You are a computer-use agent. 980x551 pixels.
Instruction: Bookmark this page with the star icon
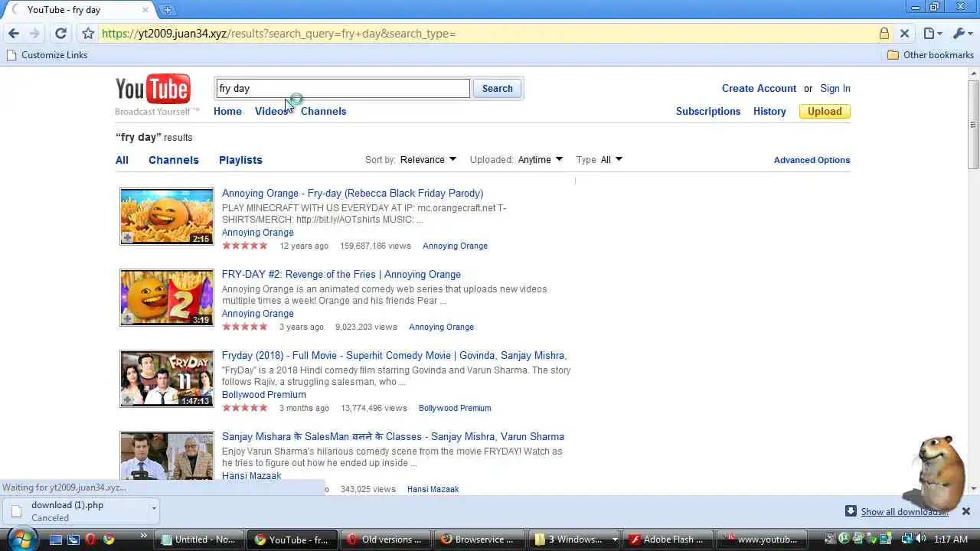point(88,34)
